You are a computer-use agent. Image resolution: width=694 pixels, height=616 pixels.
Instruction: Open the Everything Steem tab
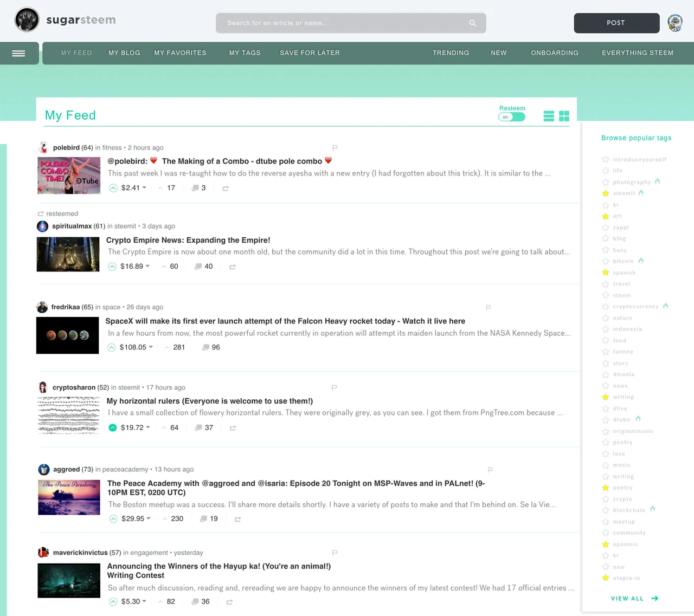click(x=638, y=53)
